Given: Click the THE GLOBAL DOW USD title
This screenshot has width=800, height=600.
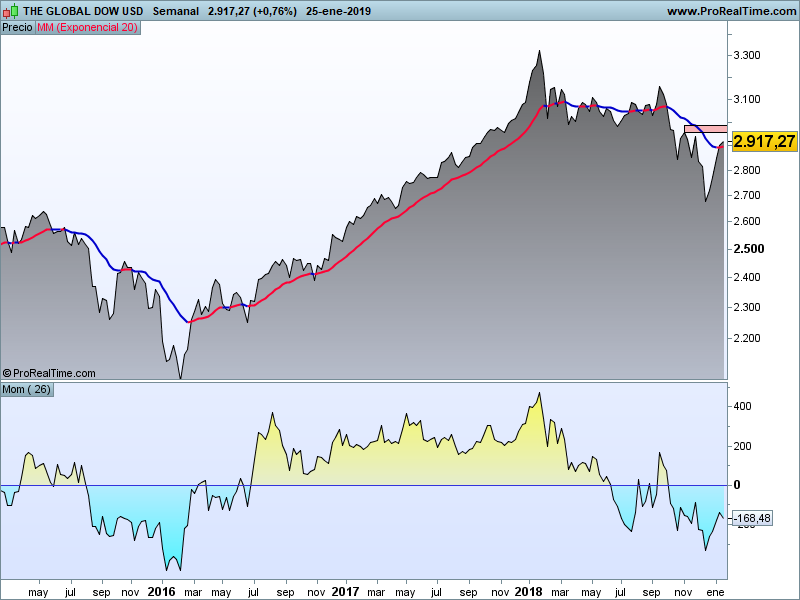Looking at the screenshot, I should (x=82, y=11).
